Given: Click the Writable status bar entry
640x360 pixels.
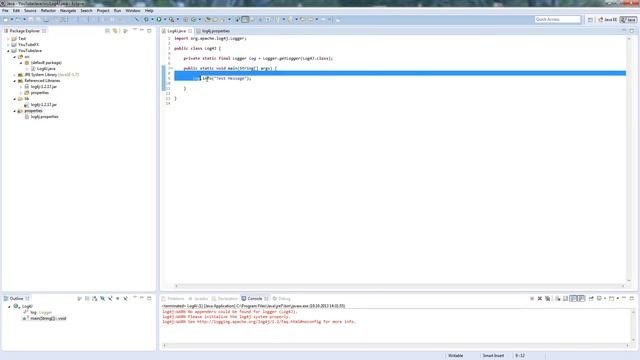Looking at the screenshot, I should tap(456, 356).
